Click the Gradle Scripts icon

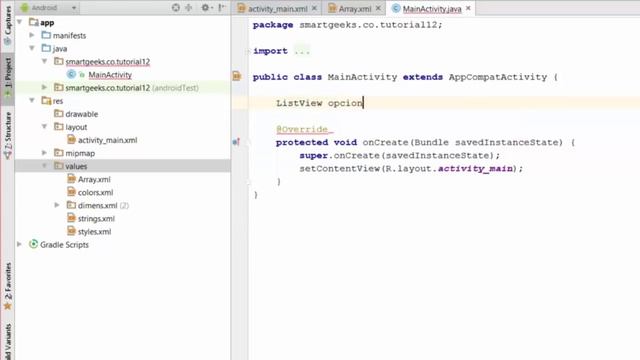(x=33, y=244)
